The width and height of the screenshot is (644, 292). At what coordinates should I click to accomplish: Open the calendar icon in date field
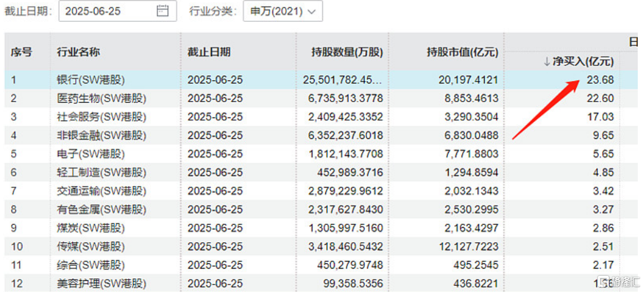click(162, 11)
